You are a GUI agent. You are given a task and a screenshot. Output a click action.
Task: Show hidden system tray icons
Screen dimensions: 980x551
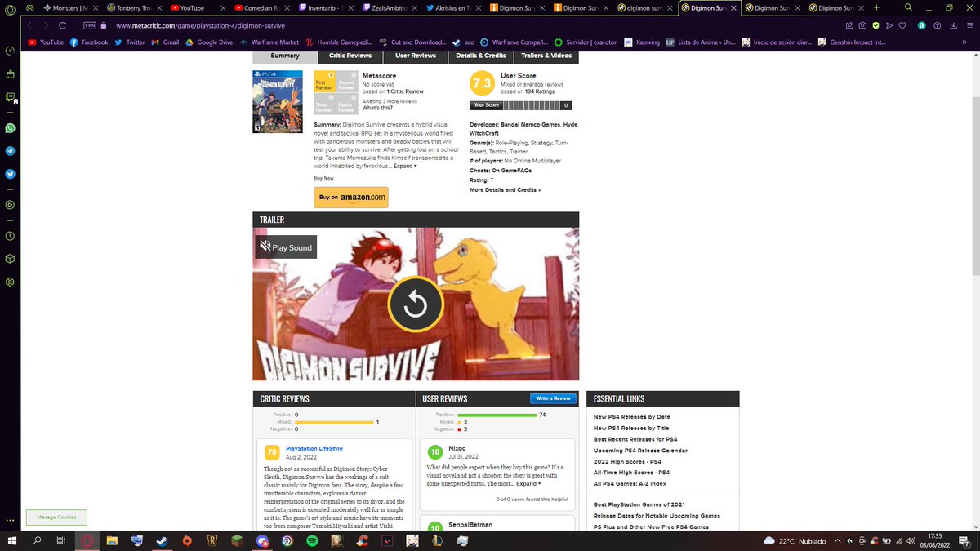coord(835,541)
